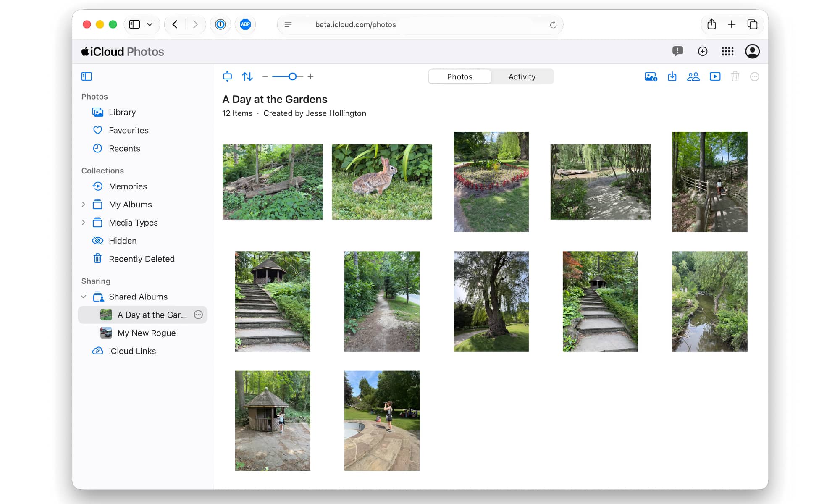Expand the Media Types chevron

tap(83, 223)
